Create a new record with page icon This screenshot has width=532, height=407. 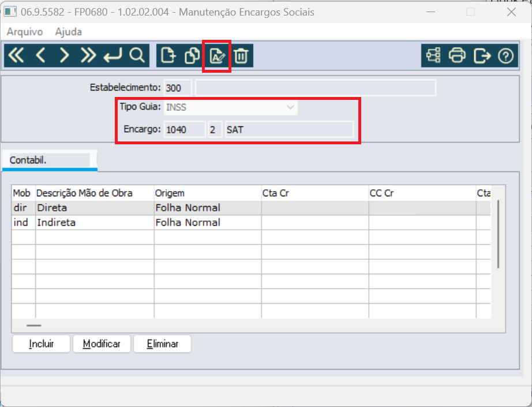pyautogui.click(x=168, y=55)
